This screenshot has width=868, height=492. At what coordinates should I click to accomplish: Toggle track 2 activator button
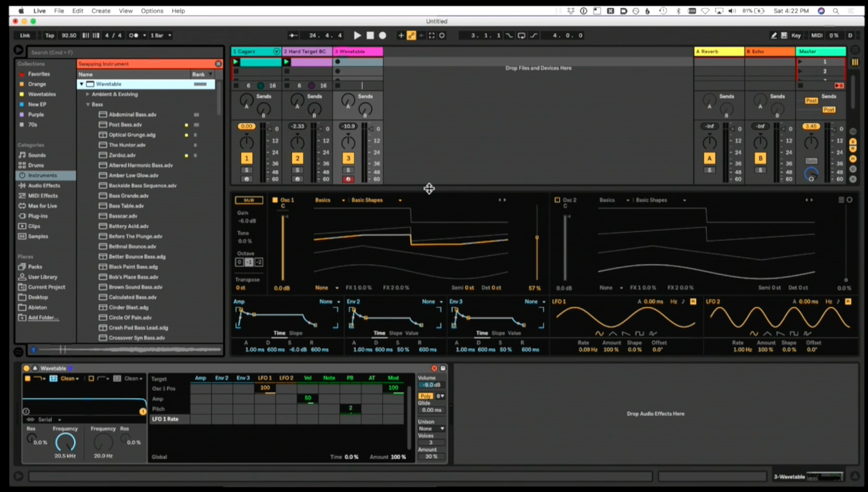point(297,159)
